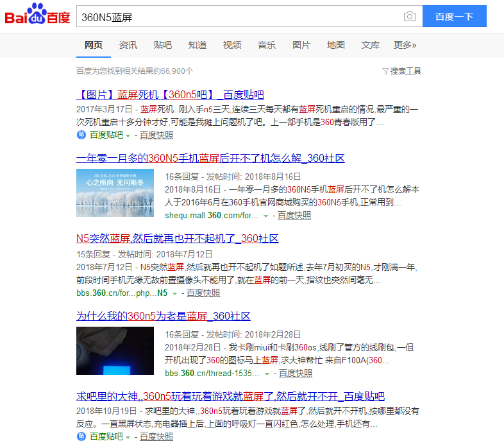Viewport: 504px width, 448px height.
Task: Expand arrow next to first 百度贴吧 source
Action: (x=128, y=136)
